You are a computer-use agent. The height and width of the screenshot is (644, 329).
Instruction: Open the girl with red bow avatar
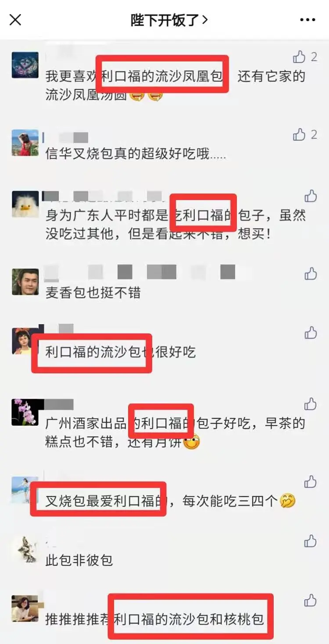point(25,341)
